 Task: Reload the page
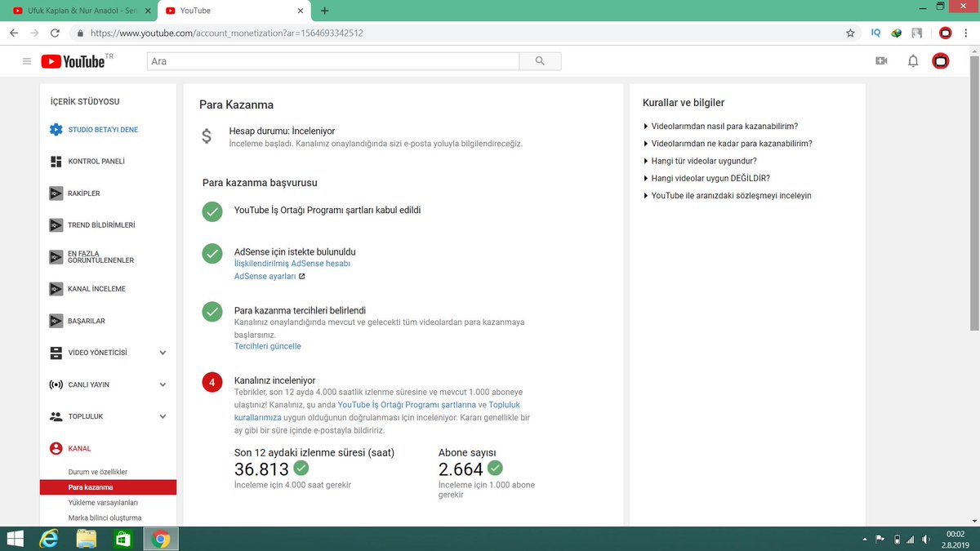point(55,33)
